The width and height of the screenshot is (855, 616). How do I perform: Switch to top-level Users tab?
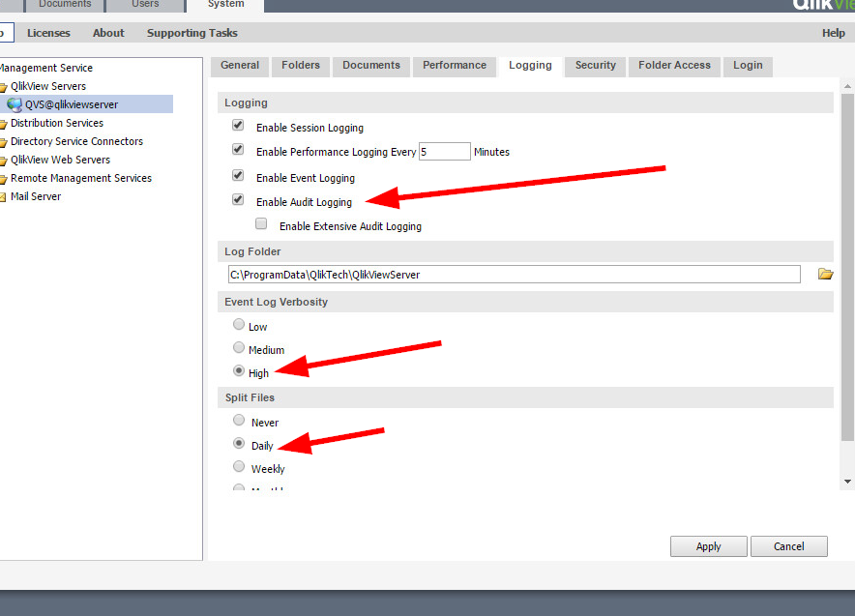pyautogui.click(x=145, y=5)
